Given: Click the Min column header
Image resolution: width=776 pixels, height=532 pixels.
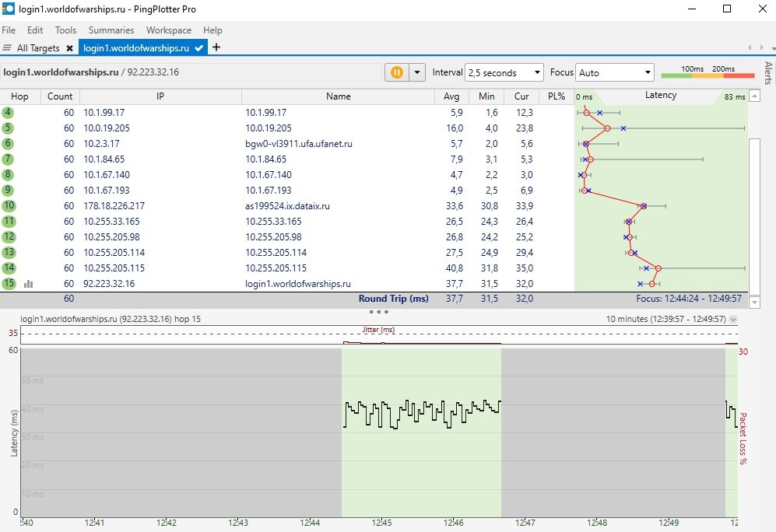Looking at the screenshot, I should tap(486, 96).
